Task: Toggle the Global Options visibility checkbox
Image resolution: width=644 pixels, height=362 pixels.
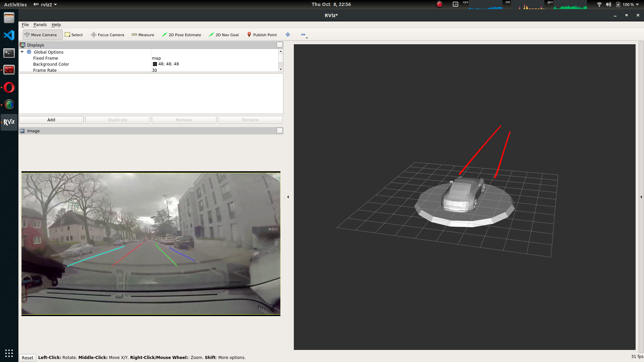Action: [280, 52]
